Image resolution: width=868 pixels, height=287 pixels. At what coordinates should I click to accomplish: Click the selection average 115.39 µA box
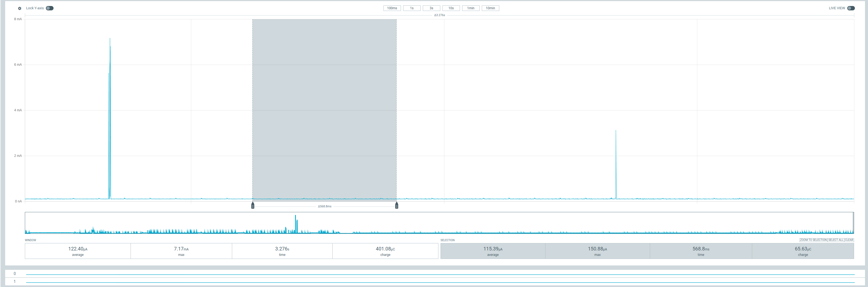(493, 251)
